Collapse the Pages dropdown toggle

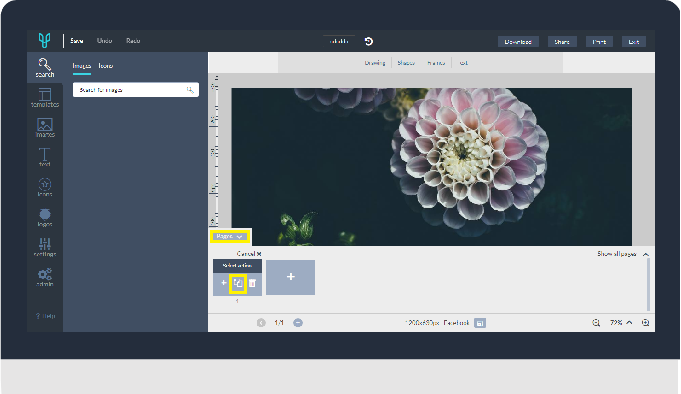(230, 236)
